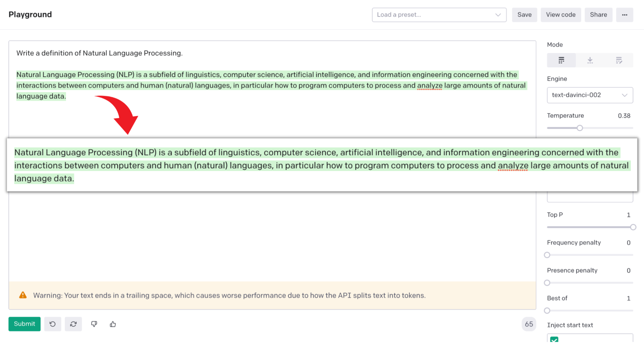The image size is (644, 344).
Task: Click the Share button
Action: [x=598, y=15]
